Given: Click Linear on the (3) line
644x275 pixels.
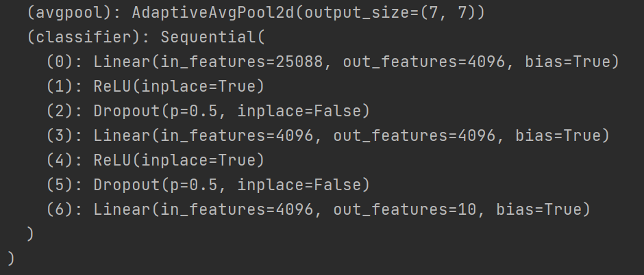Looking at the screenshot, I should pos(122,136).
